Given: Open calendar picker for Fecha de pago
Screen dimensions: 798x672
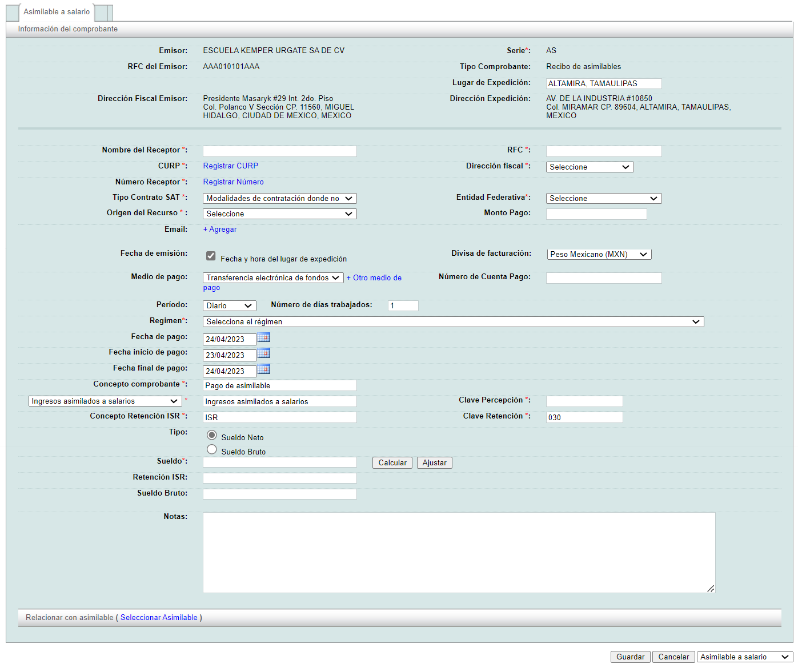Looking at the screenshot, I should 263,337.
